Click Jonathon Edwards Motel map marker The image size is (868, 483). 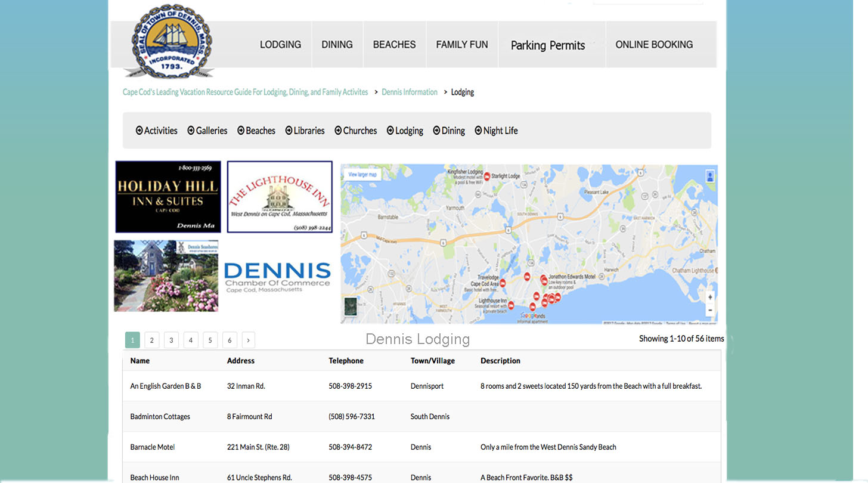544,278
